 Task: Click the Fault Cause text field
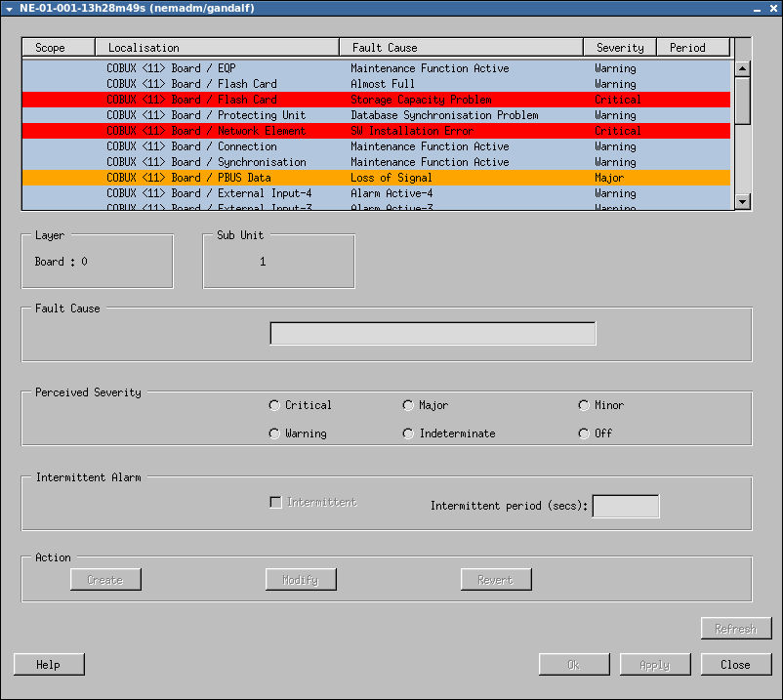433,334
